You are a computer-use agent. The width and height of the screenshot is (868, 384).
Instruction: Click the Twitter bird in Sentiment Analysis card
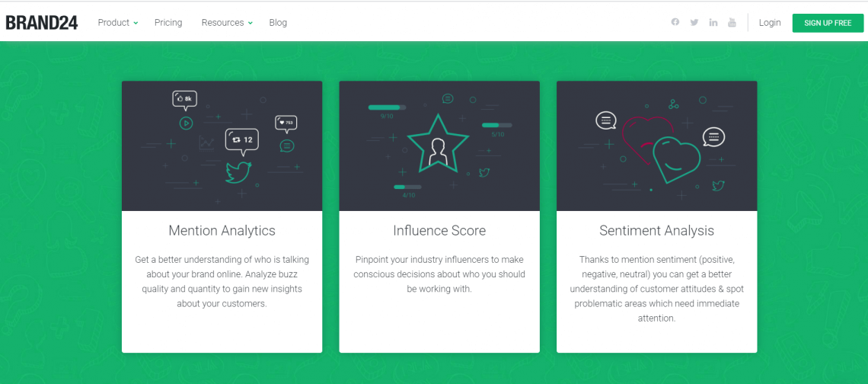(719, 186)
